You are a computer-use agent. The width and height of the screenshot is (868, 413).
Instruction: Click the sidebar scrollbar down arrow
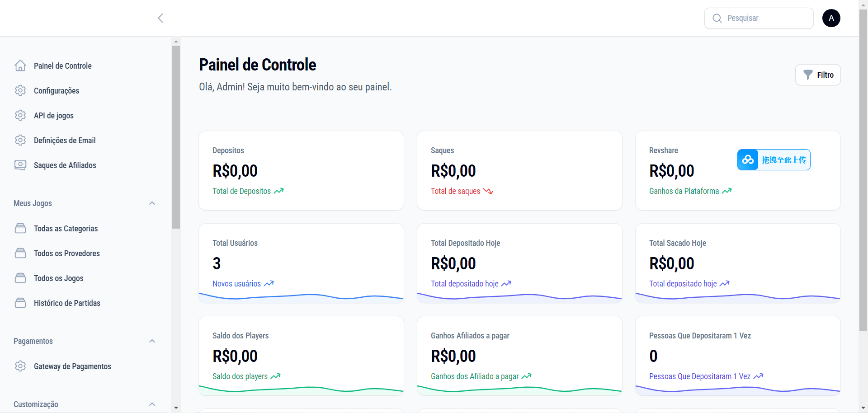[x=176, y=408]
